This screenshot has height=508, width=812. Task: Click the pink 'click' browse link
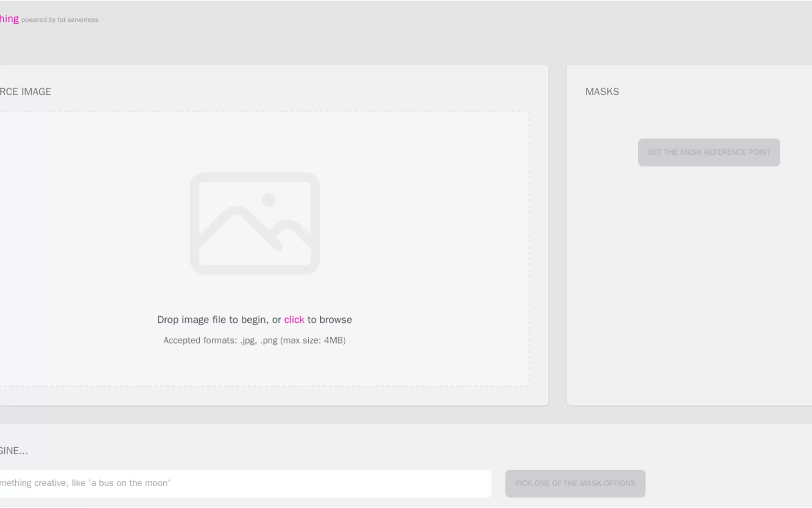(x=294, y=320)
